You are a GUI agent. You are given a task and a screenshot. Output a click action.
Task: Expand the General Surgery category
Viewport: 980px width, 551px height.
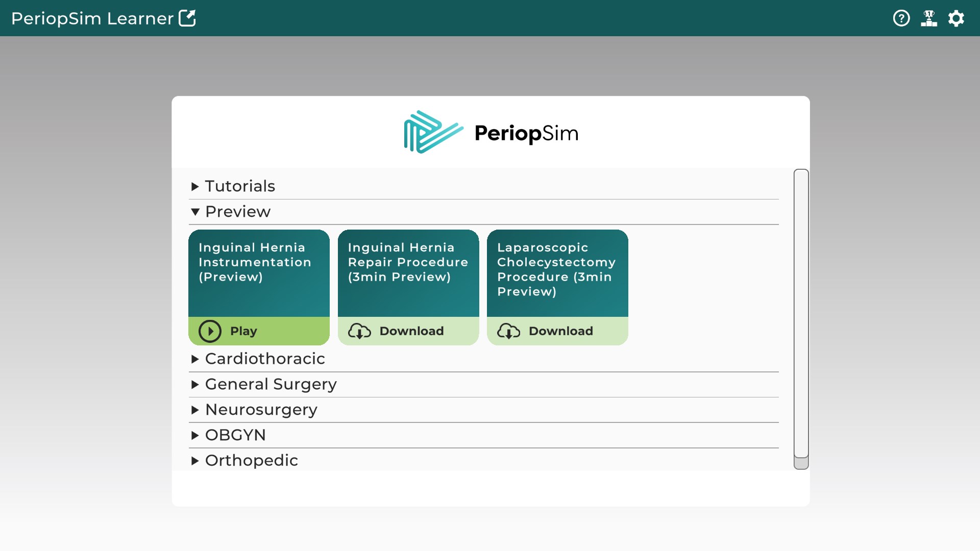[x=271, y=384]
